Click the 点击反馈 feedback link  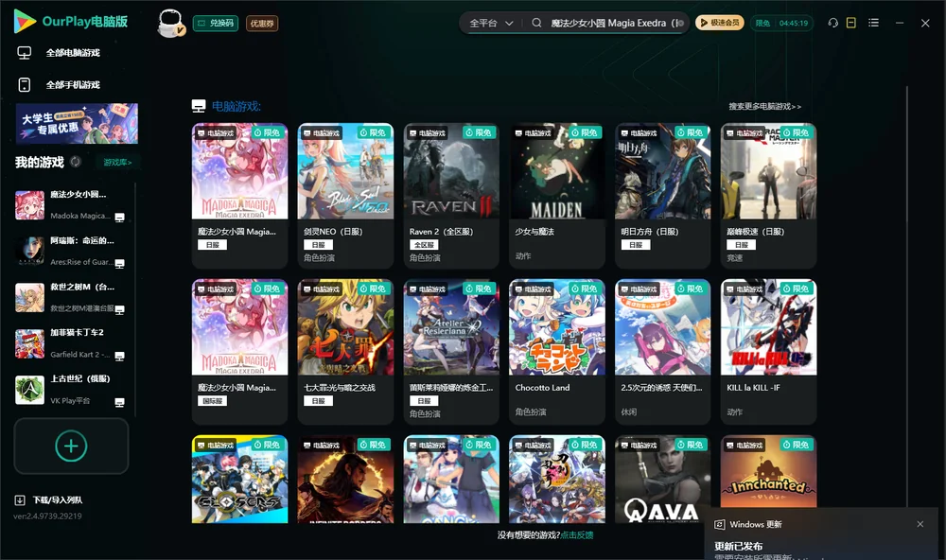pyautogui.click(x=577, y=534)
